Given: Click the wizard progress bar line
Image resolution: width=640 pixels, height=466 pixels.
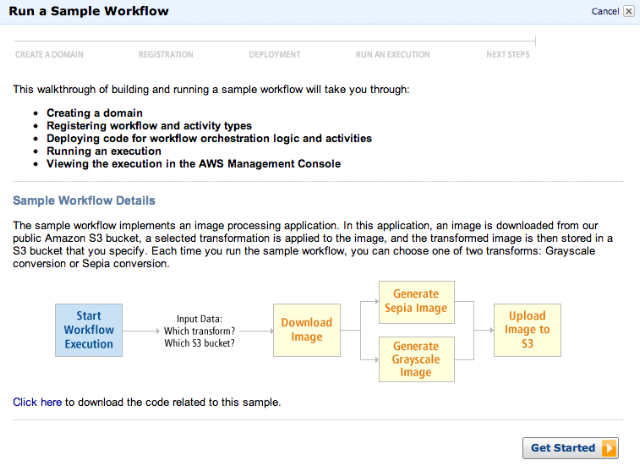Looking at the screenshot, I should pyautogui.click(x=275, y=41).
